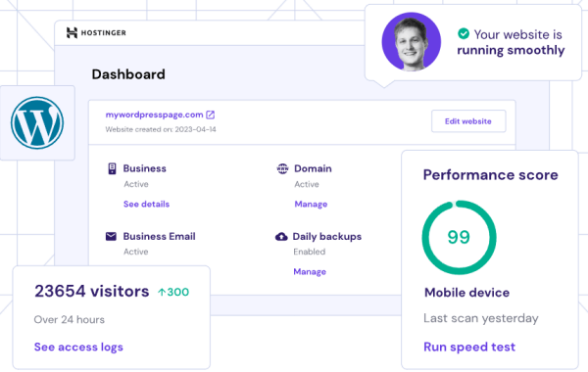The height and width of the screenshot is (372, 588).
Task: Click the green visitors increase arrow
Action: point(162,292)
